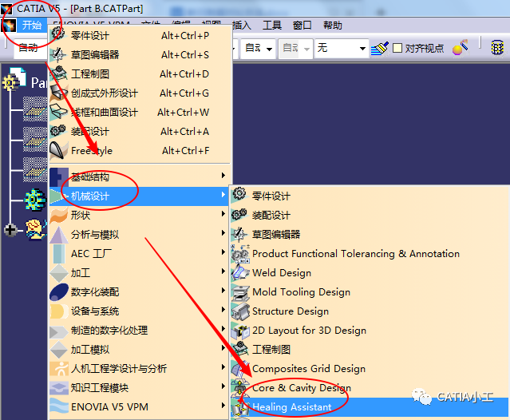Viewport: 510px width, 420px height.
Task: Click the painter brush toolbar icon
Action: (380, 48)
